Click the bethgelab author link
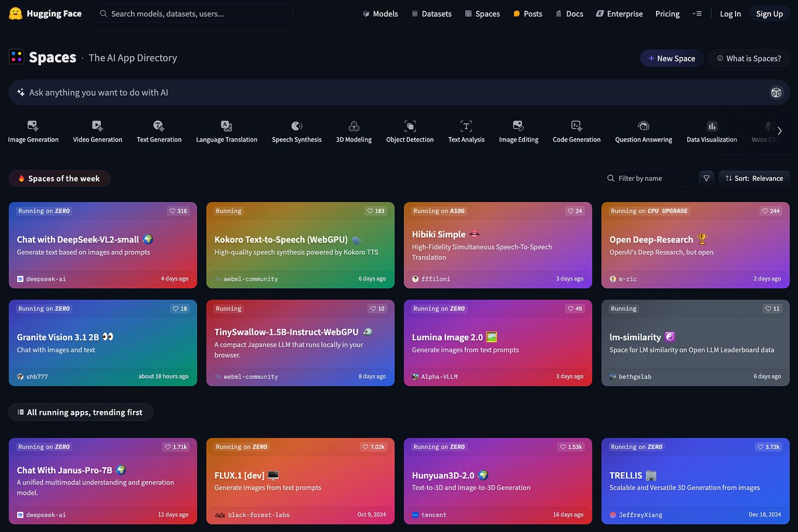This screenshot has width=798, height=532. pos(630,376)
